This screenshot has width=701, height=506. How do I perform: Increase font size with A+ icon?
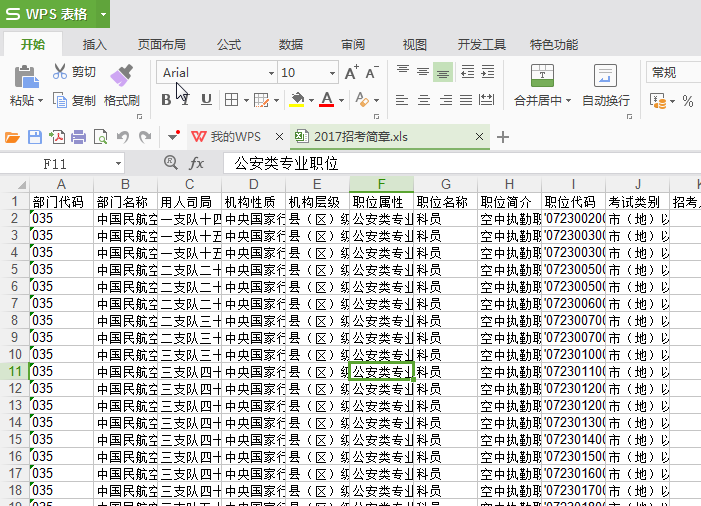pos(351,72)
